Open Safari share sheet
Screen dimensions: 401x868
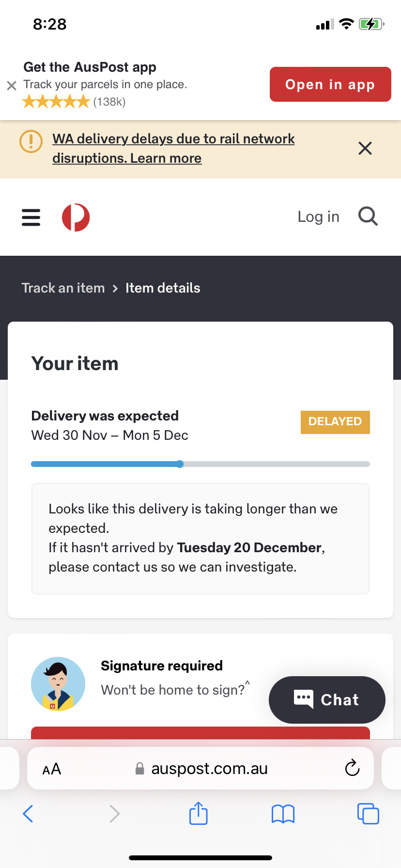point(199,813)
